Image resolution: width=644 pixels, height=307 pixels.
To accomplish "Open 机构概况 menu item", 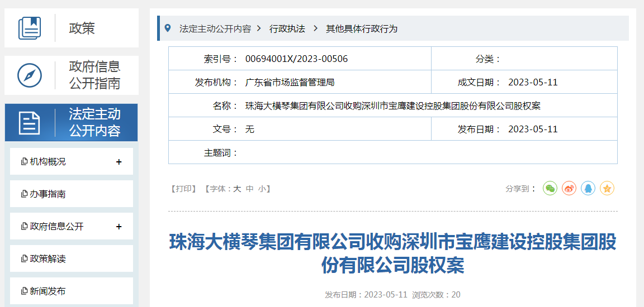I will tap(72, 161).
